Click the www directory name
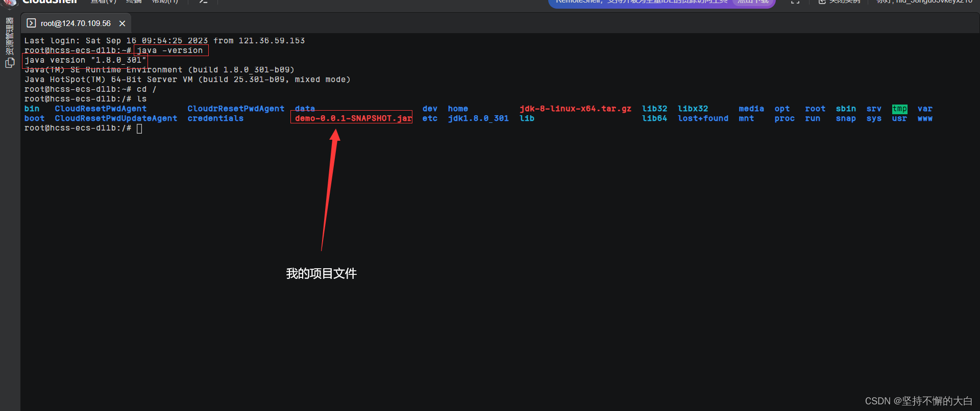This screenshot has width=980, height=411. 925,118
